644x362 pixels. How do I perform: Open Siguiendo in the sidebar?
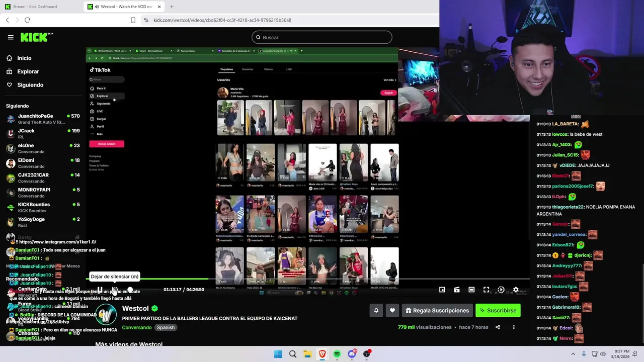coord(25,85)
